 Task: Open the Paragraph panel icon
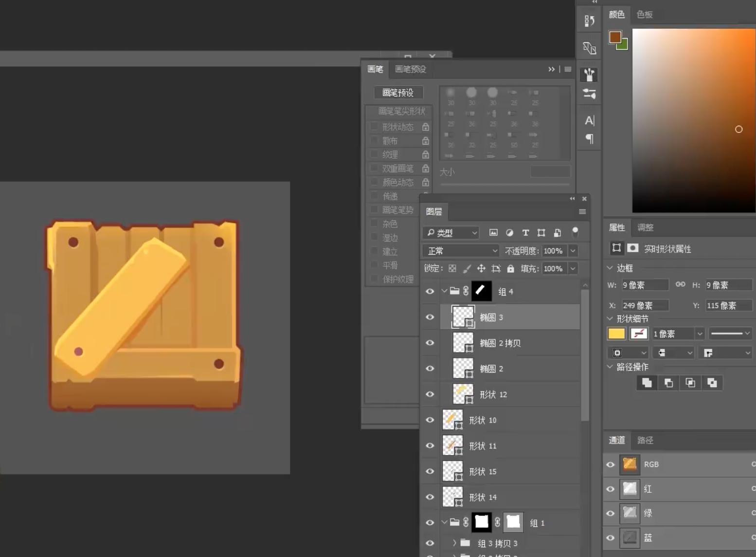coord(589,139)
